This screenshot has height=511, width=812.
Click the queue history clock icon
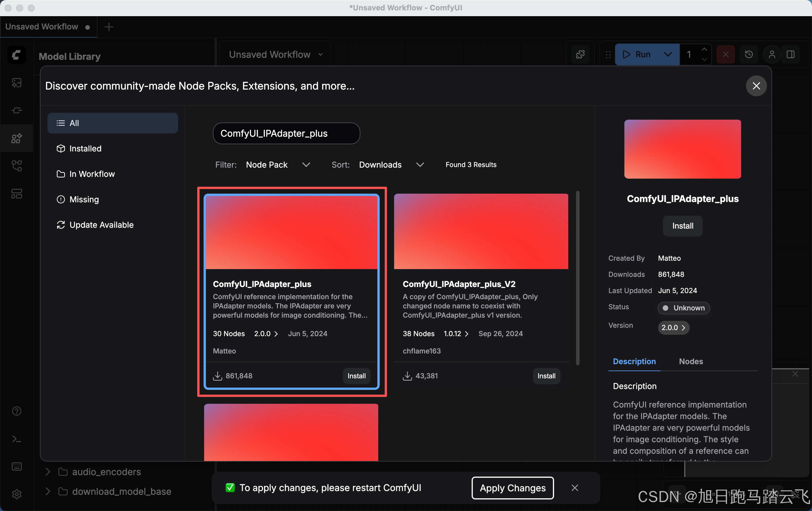749,54
